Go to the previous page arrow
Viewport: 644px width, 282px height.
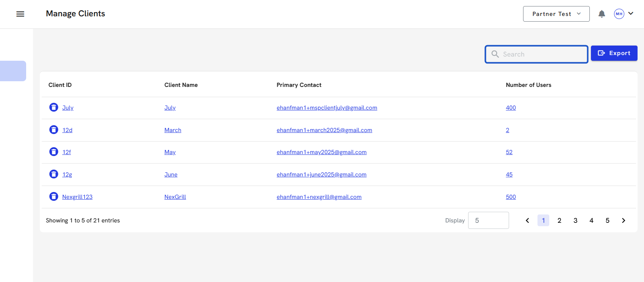pyautogui.click(x=527, y=221)
